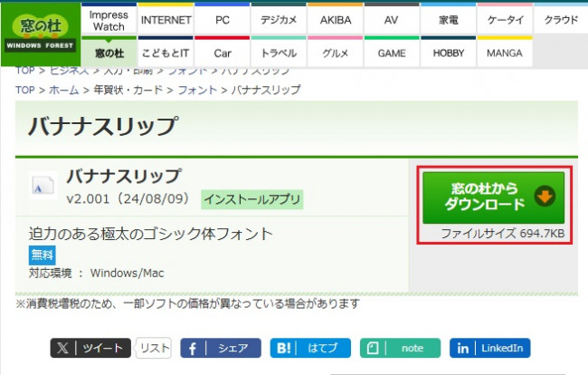Click the フォント breadcrumb link
This screenshot has width=588, height=375.
tap(196, 90)
